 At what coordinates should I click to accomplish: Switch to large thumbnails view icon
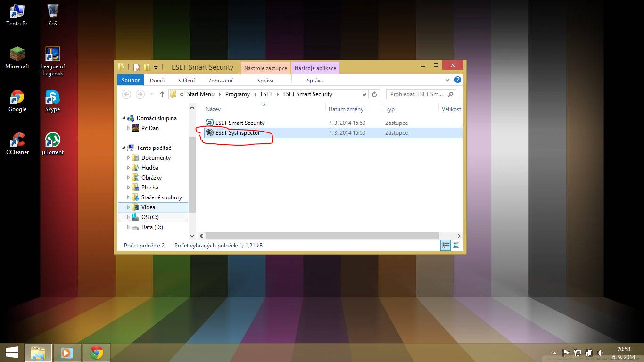coord(456,245)
